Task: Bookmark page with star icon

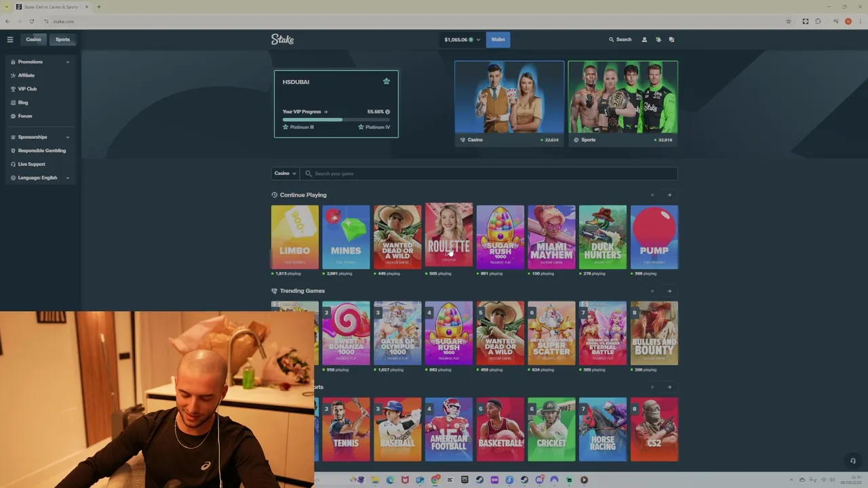Action: 788,21
